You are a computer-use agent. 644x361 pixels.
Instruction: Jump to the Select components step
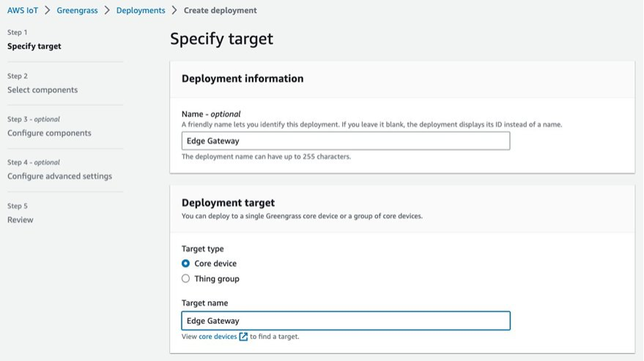tap(42, 90)
